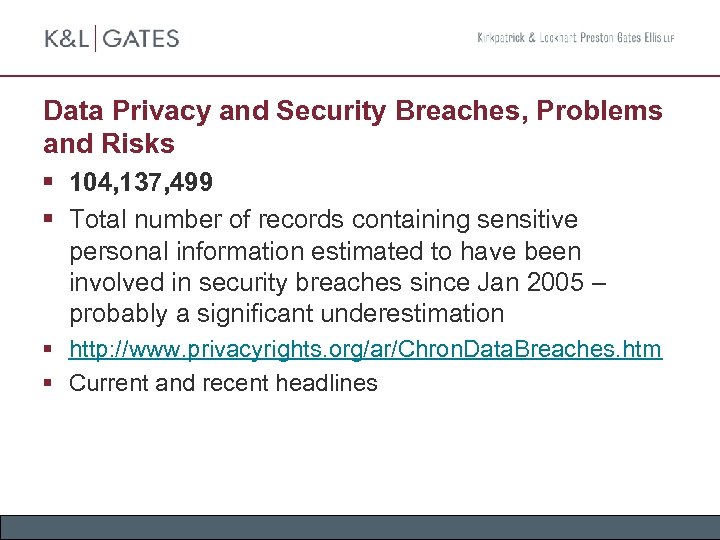Screen dimensions: 720x540
Task: Click the square bullet beside 104,137,499
Action: (x=50, y=184)
